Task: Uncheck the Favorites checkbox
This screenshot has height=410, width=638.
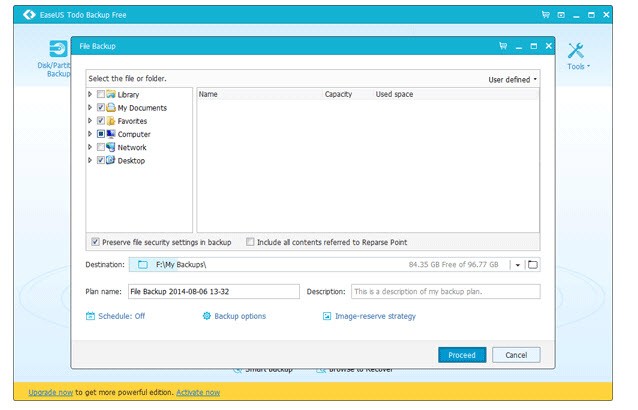Action: pos(101,121)
